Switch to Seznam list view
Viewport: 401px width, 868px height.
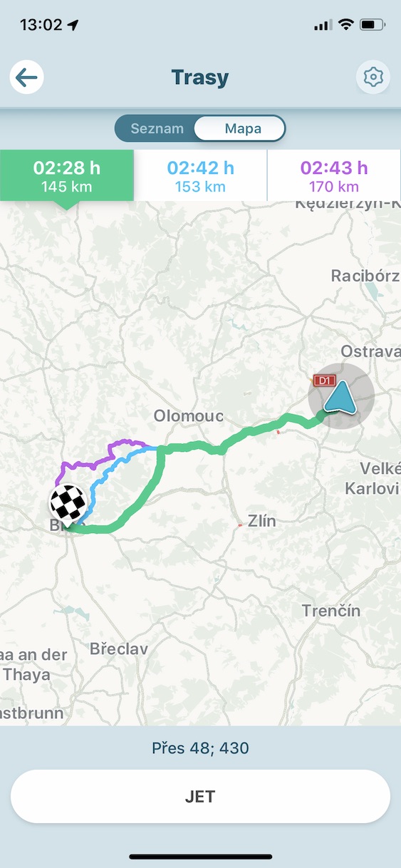tap(157, 129)
